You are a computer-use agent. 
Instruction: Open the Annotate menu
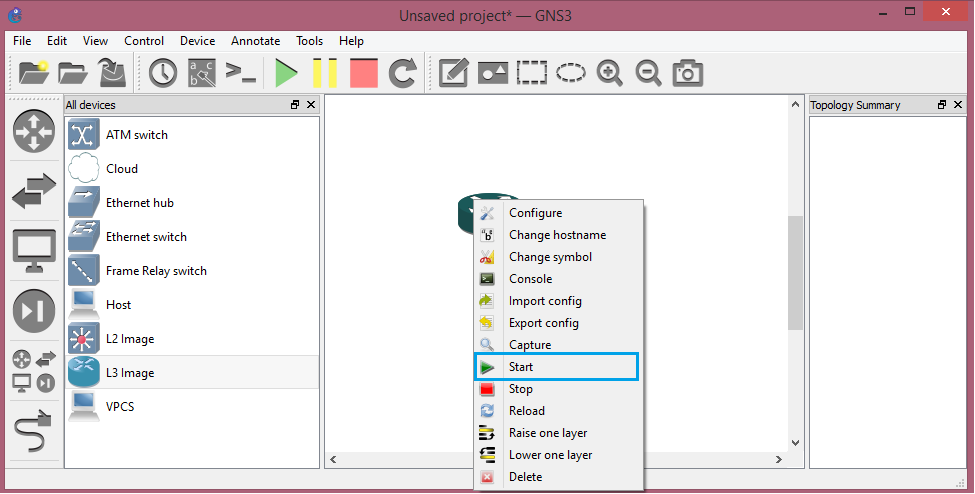(x=256, y=40)
